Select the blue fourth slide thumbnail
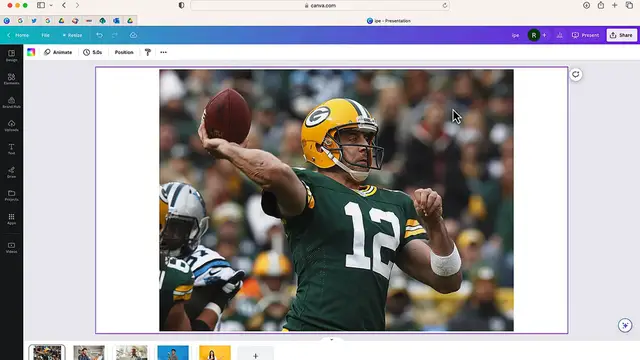The height and width of the screenshot is (360, 640). click(x=173, y=353)
